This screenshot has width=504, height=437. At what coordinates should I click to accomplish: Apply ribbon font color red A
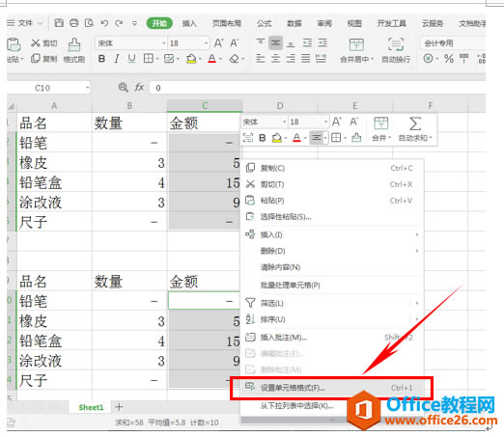click(211, 59)
